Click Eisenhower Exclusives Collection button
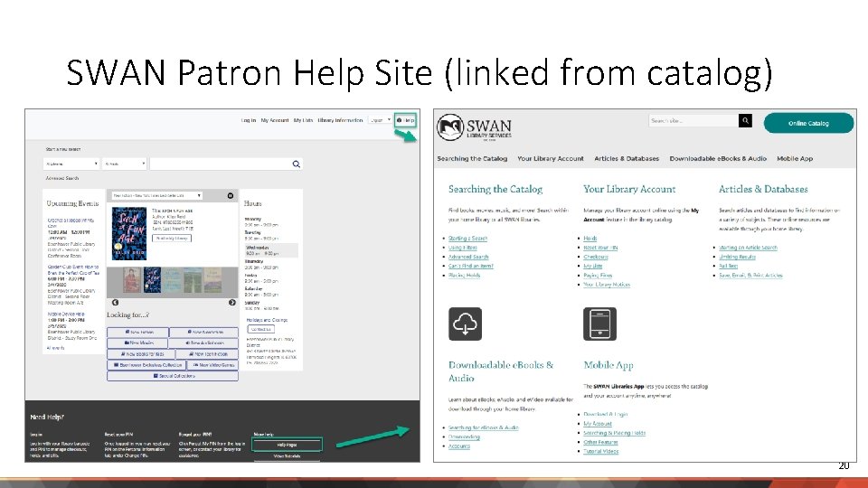868x488 pixels. [x=146, y=365]
